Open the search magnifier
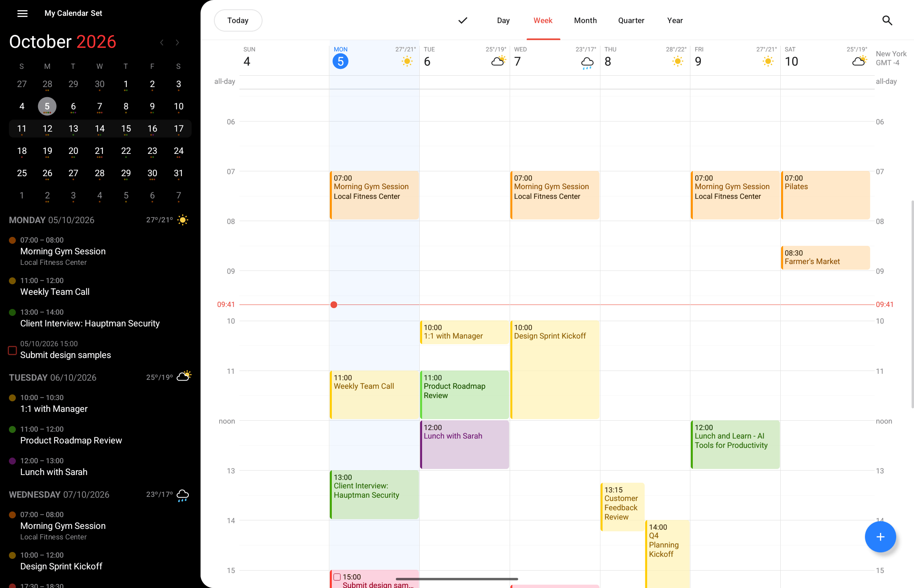914x588 pixels. tap(887, 20)
